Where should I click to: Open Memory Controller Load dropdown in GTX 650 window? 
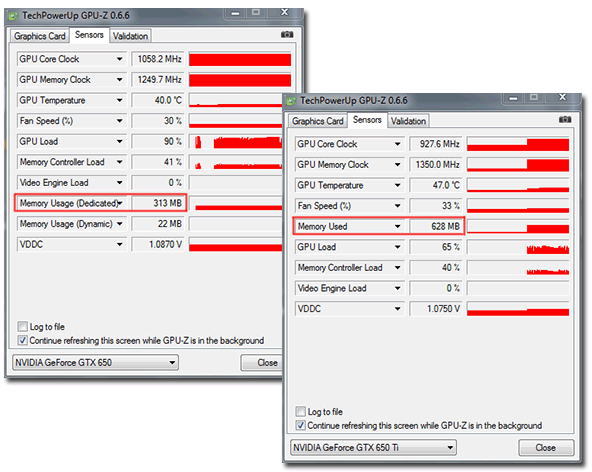point(119,162)
